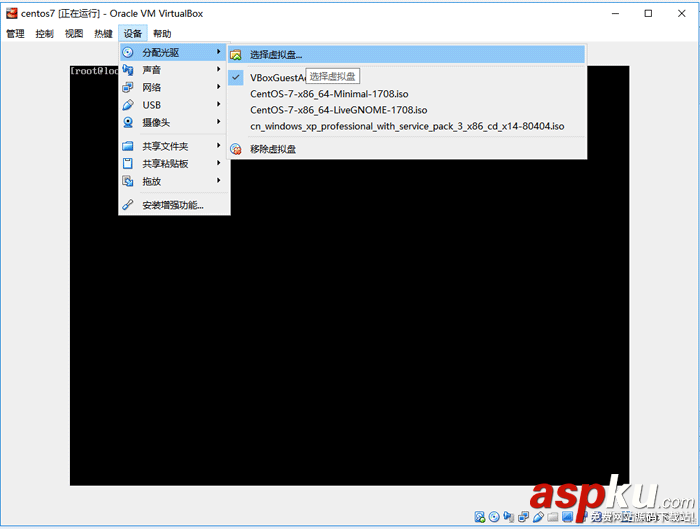Click the folder icon for 选择虚拟盘
Viewport: 700px width, 529px height.
click(236, 55)
